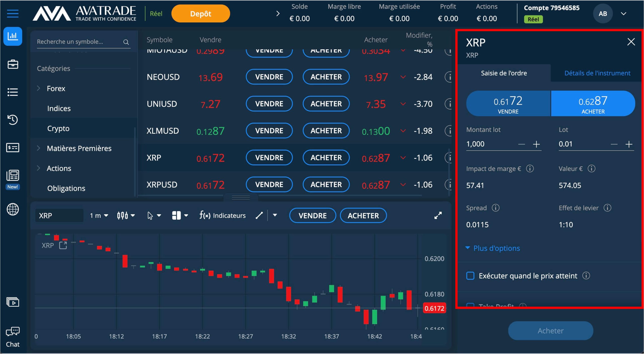Image resolution: width=644 pixels, height=354 pixels.
Task: Click the orange Depôt button
Action: coord(200,14)
